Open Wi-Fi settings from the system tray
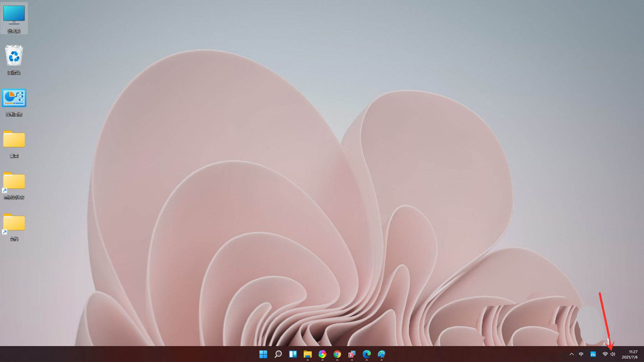Screen dimensions: 644x362 coord(605,354)
